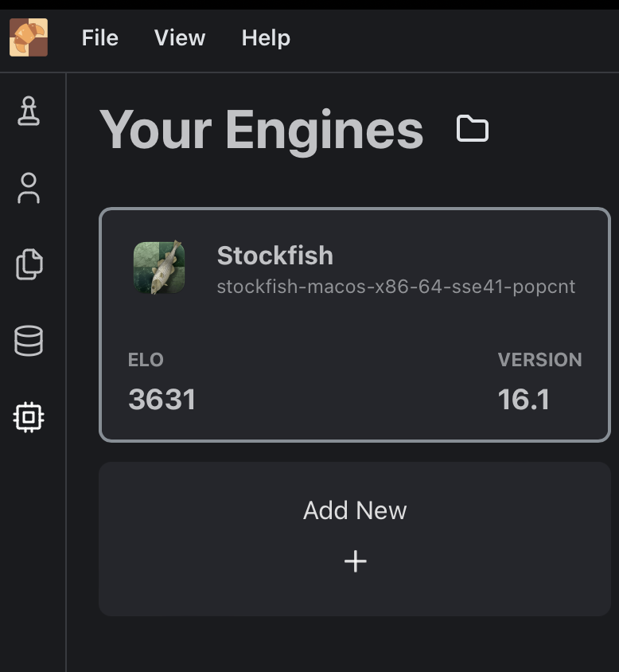619x672 pixels.
Task: Click the Stockfish engine thumbnail image
Action: pyautogui.click(x=159, y=268)
